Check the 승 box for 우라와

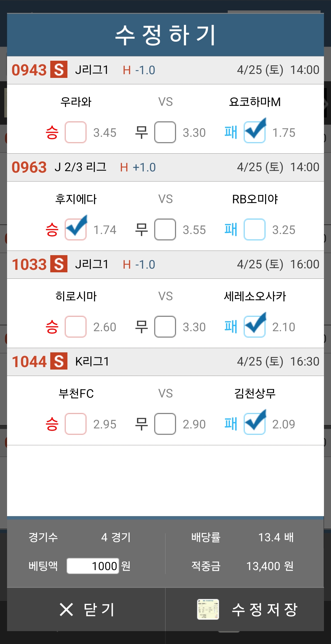[x=75, y=132]
